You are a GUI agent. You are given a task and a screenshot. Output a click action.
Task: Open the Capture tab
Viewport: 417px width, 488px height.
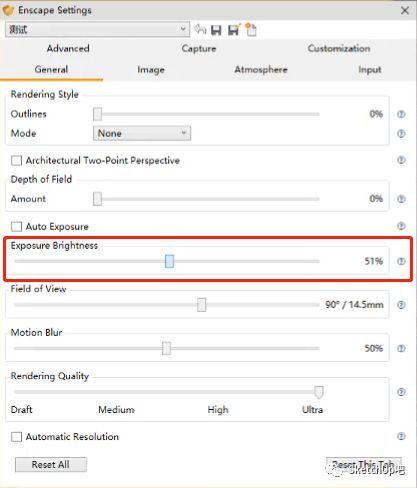[199, 49]
